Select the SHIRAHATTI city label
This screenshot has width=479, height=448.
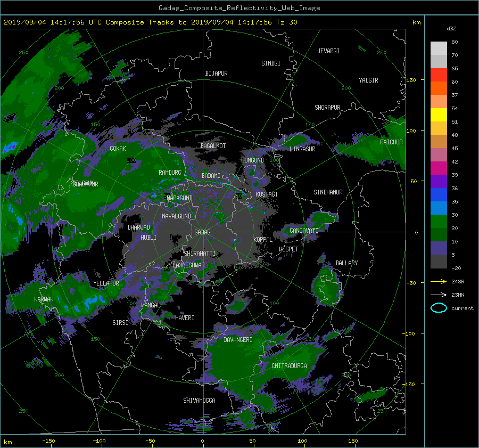[200, 254]
